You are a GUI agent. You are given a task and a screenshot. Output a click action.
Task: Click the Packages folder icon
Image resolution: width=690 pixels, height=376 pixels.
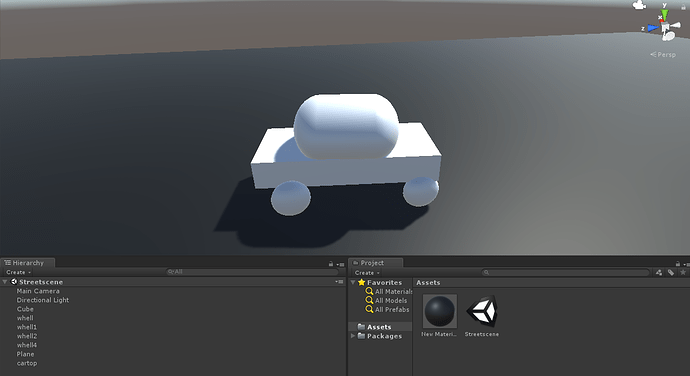click(x=361, y=336)
